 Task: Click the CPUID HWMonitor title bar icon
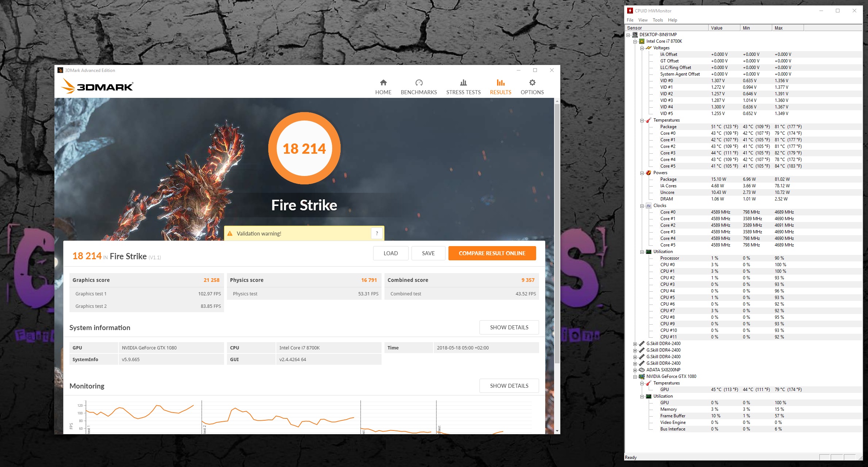[x=630, y=11]
